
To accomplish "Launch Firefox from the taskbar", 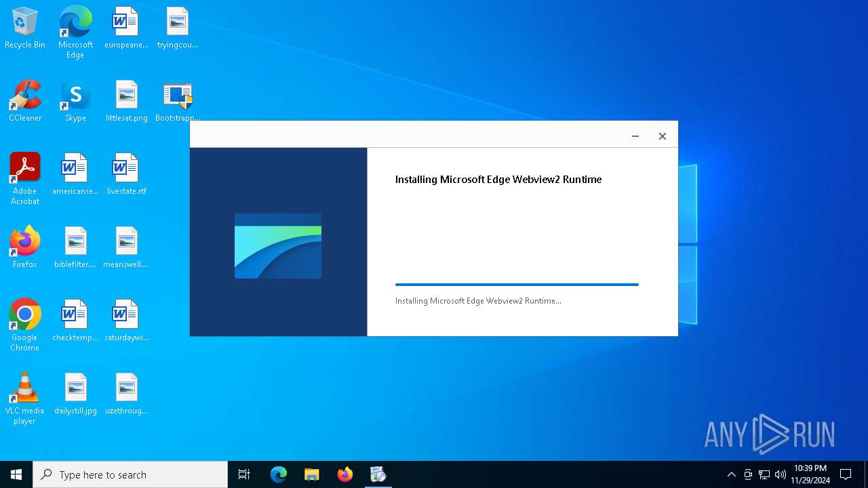I will point(345,474).
